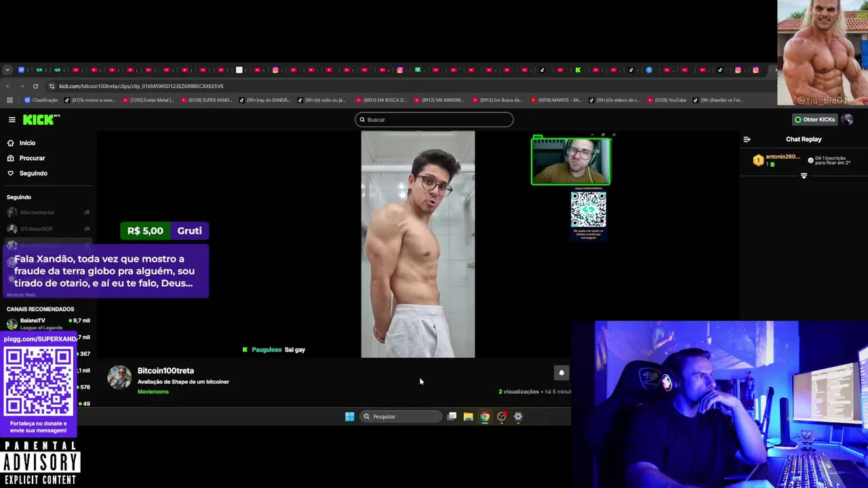Collapse the Chat Replay panel

(747, 139)
